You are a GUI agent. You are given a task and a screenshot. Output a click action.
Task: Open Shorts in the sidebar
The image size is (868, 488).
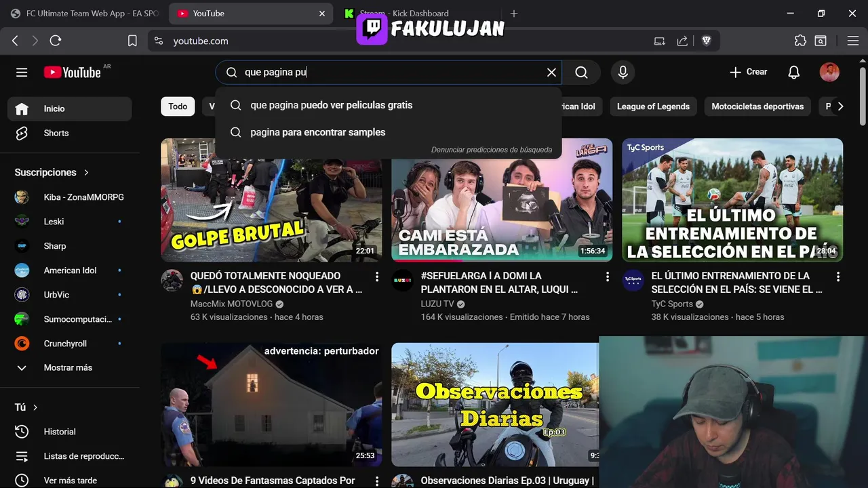tap(69, 133)
